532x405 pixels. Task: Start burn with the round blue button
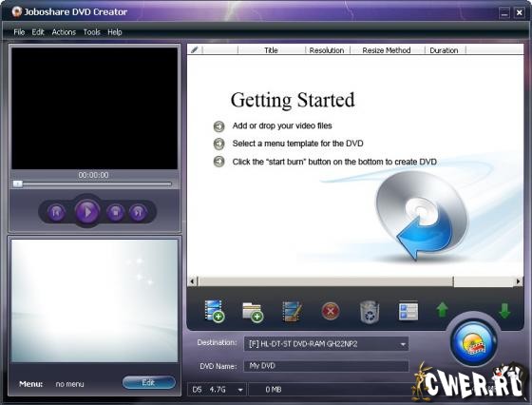click(474, 343)
